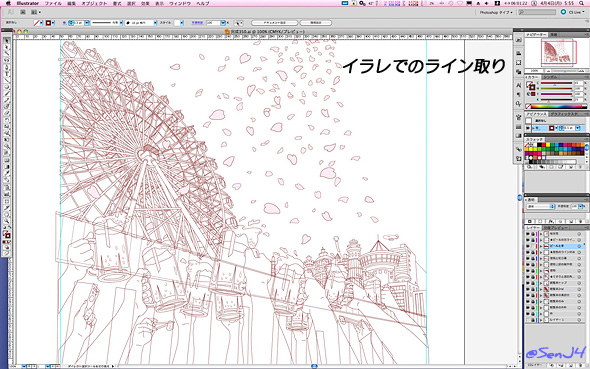The image size is (590, 369).
Task: Open the ウィンドウ menu
Action: (180, 3)
